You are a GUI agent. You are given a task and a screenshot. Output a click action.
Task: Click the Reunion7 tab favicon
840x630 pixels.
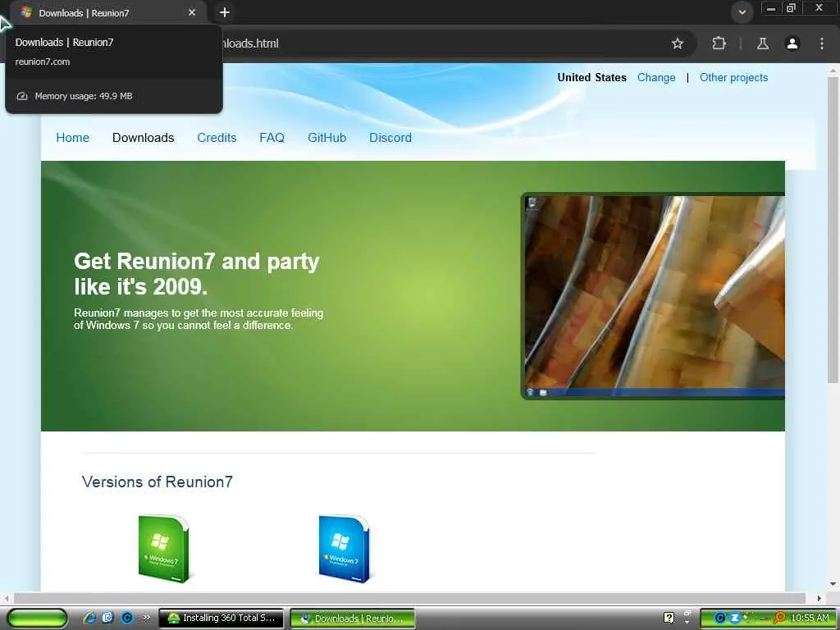coord(25,12)
